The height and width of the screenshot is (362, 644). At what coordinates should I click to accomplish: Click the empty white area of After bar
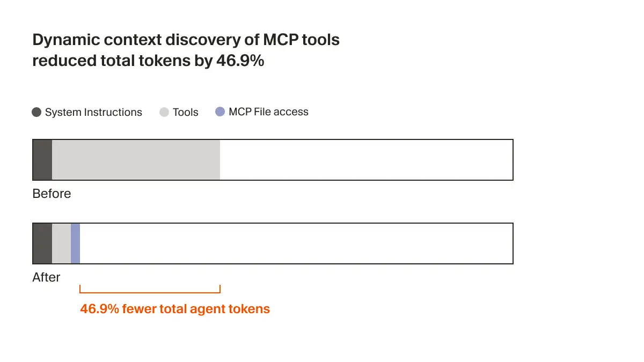coord(296,243)
